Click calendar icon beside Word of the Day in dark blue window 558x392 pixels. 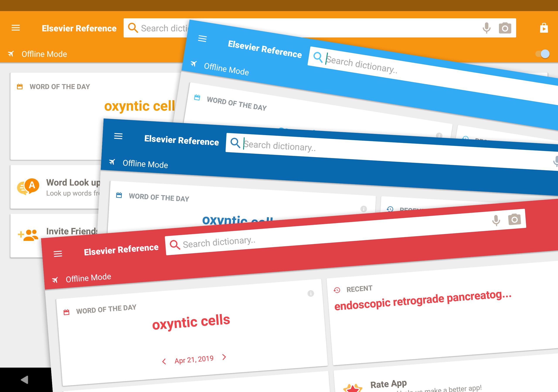119,195
